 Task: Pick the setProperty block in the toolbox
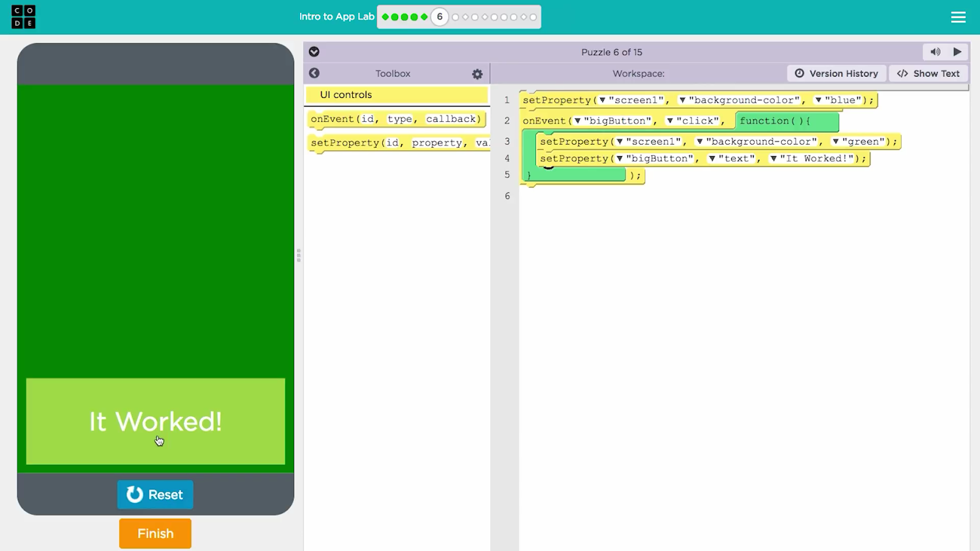[x=398, y=143]
